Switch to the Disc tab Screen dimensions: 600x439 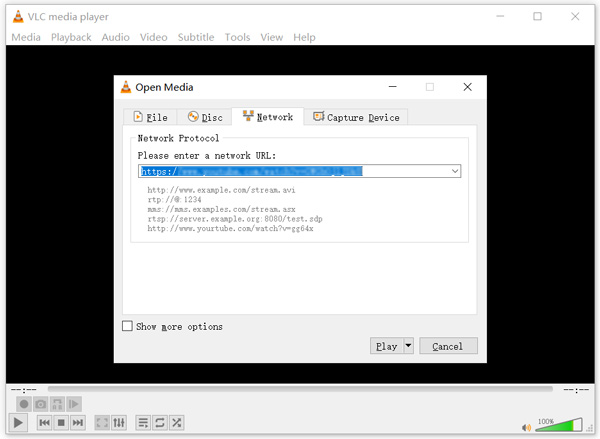coord(205,117)
